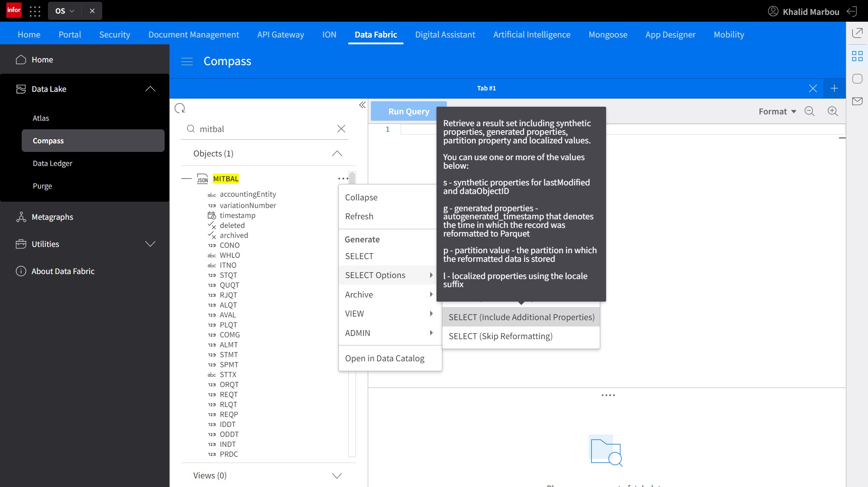Click the search magnifier icon
Image resolution: width=868 pixels, height=487 pixels.
pyautogui.click(x=191, y=129)
